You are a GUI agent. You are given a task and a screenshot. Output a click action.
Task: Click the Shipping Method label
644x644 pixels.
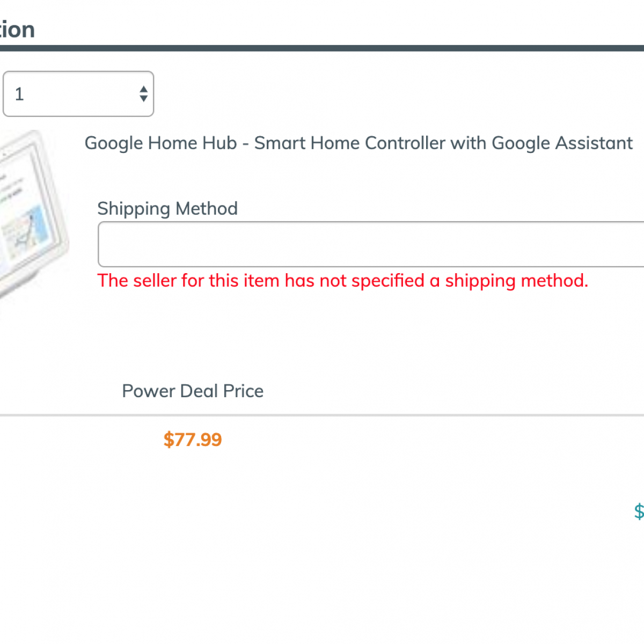pos(167,208)
